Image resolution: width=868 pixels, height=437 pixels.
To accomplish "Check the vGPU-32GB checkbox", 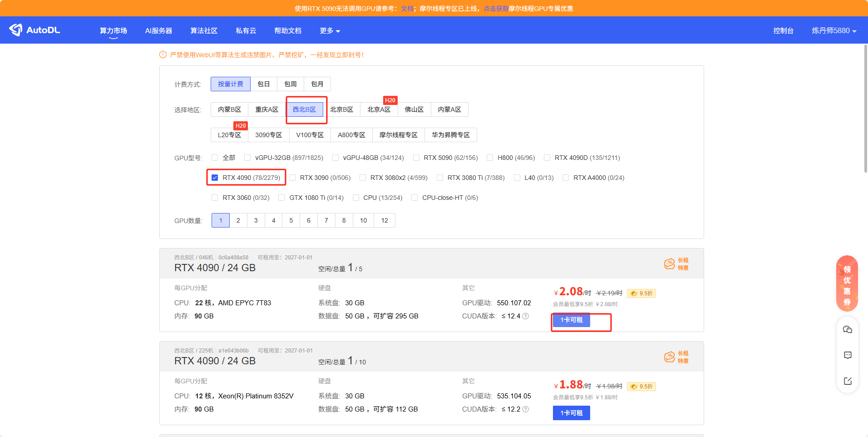I will pos(247,158).
